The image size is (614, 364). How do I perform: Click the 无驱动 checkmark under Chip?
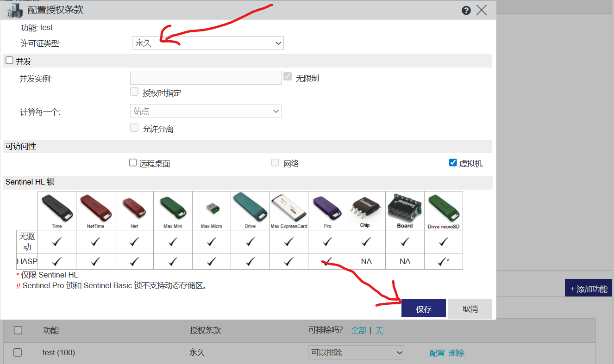[x=366, y=241]
